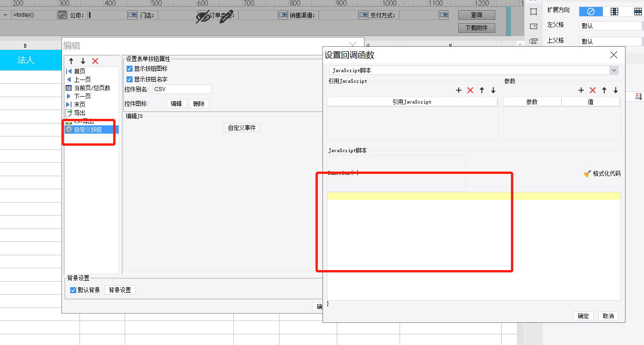
Task: Close the 设置回调函数 dialog
Action: tap(614, 55)
